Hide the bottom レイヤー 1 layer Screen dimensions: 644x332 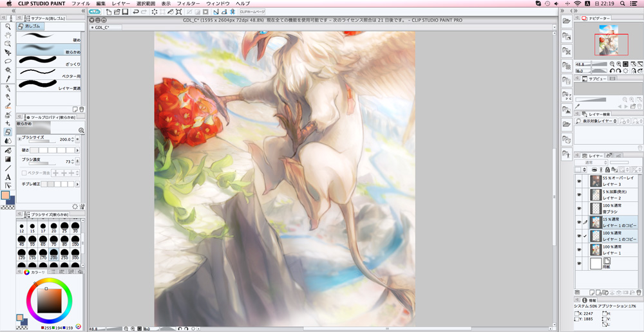pos(579,250)
